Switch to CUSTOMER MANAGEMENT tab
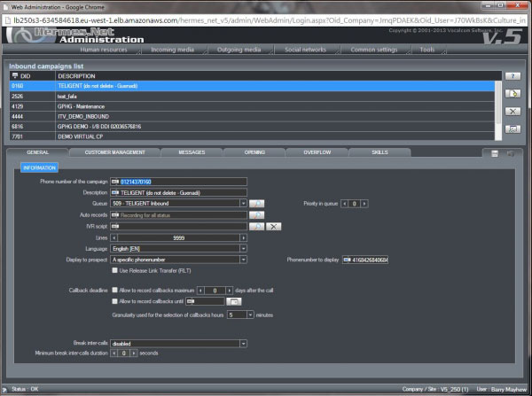Screen dimensions: 532x396 tap(114, 152)
